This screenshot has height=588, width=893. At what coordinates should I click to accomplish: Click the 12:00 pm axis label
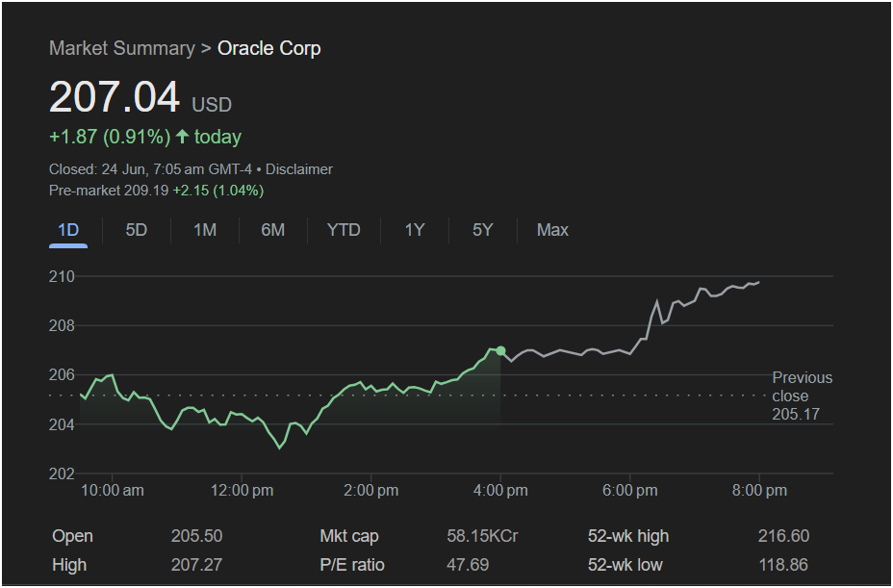242,491
